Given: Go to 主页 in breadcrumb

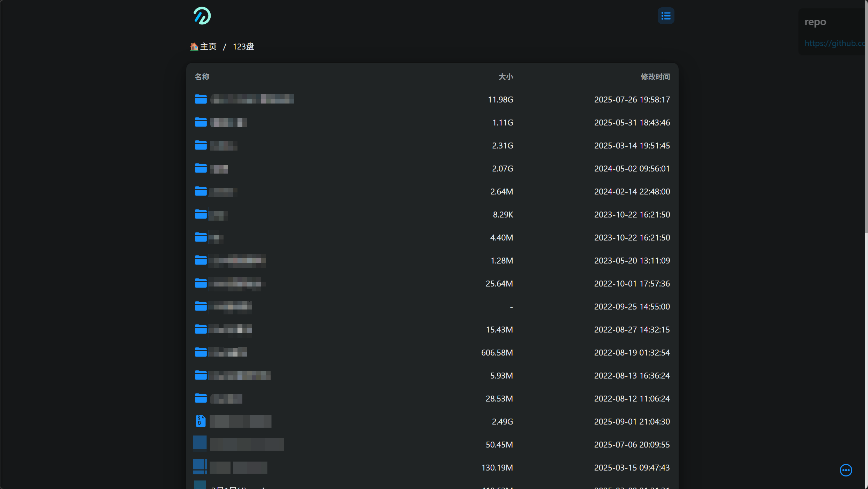Looking at the screenshot, I should point(208,46).
